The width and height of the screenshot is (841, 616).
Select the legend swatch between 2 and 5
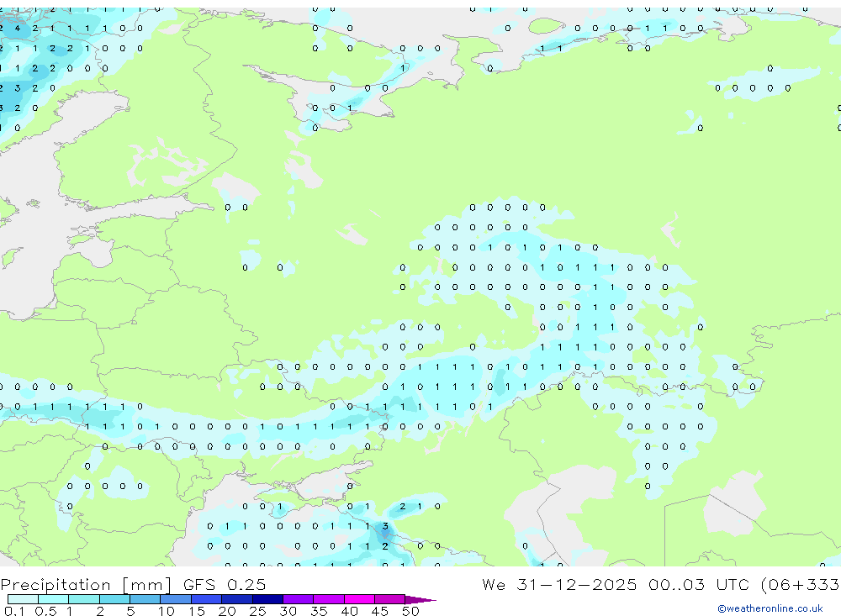pyautogui.click(x=114, y=599)
